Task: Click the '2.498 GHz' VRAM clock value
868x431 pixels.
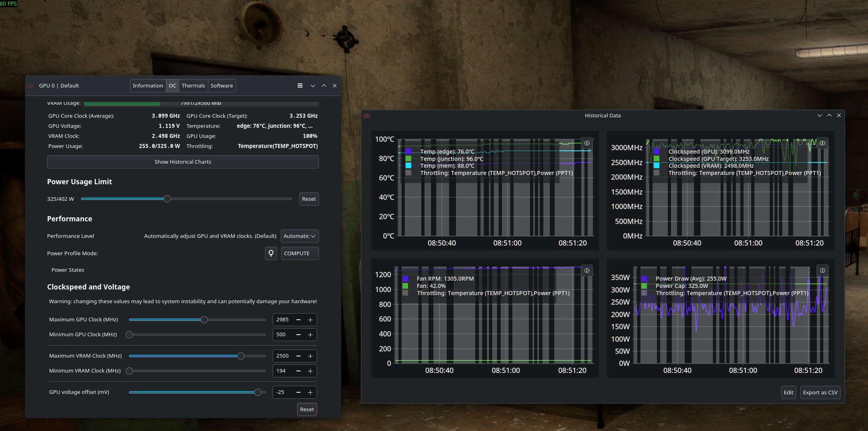Action: click(166, 136)
